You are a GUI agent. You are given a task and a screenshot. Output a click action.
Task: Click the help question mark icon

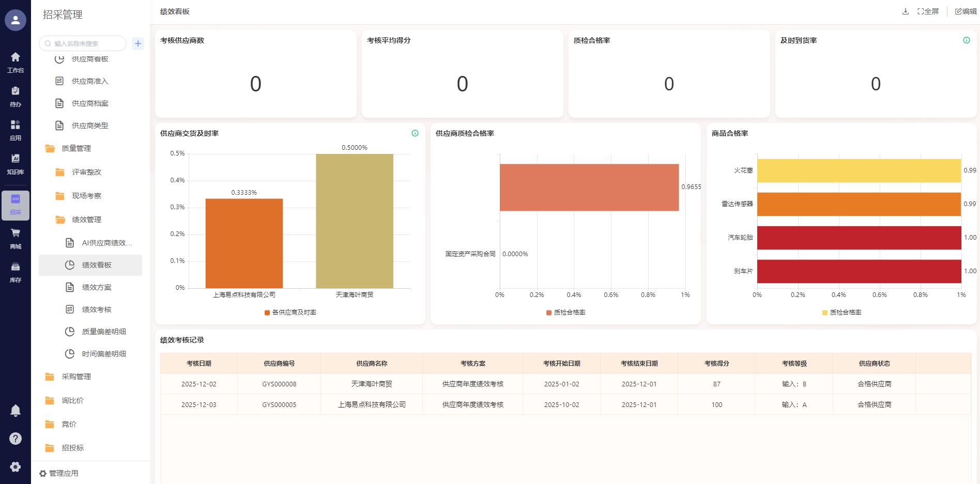click(x=16, y=439)
